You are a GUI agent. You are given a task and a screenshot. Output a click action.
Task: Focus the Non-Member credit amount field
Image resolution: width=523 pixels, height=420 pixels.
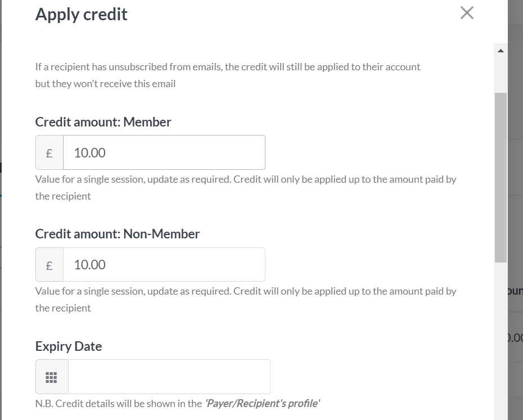point(164,265)
